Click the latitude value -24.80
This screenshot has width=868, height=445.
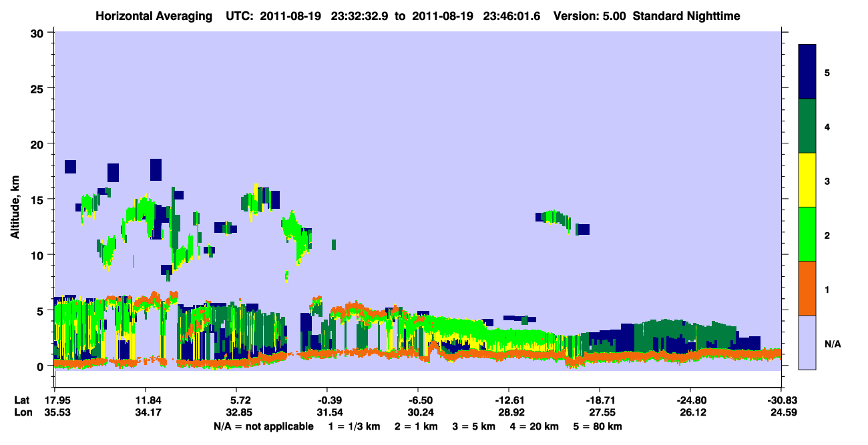pos(690,400)
